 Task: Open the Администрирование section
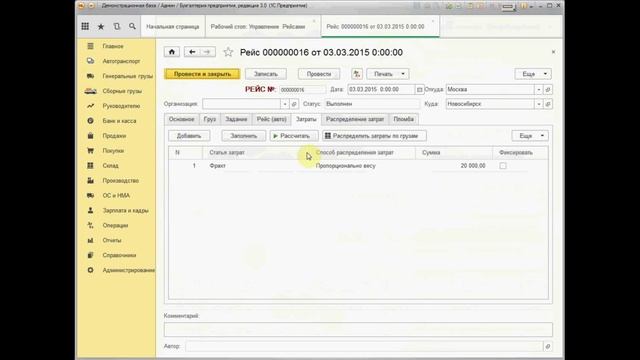(129, 270)
